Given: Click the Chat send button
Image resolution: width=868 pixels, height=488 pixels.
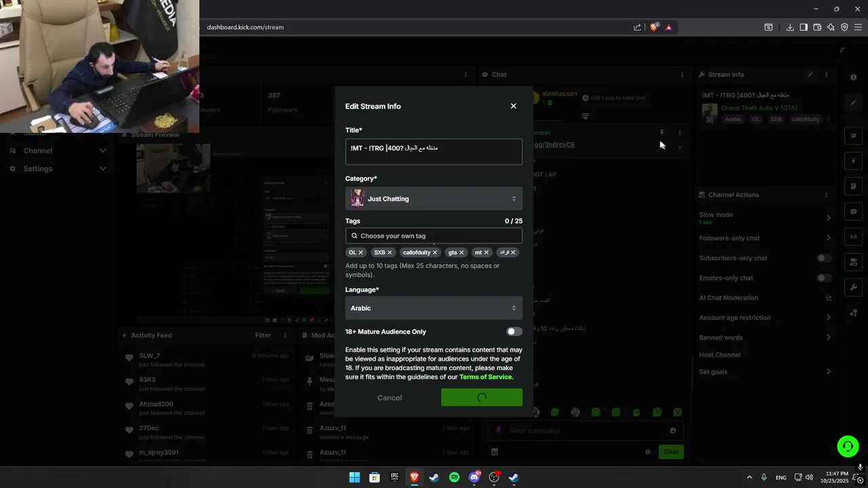Looking at the screenshot, I should click(x=671, y=452).
